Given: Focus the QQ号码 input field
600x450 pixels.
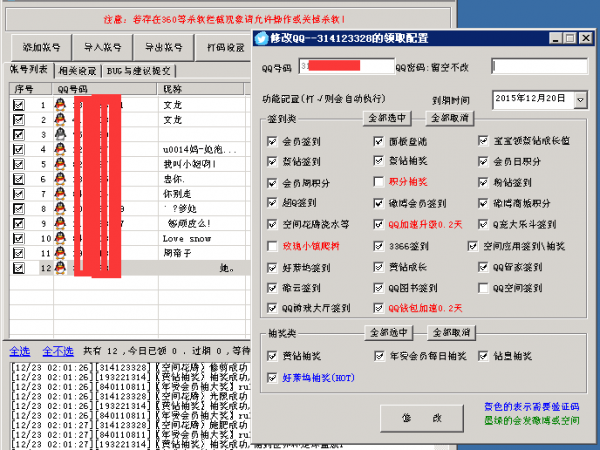Looking at the screenshot, I should coord(346,66).
